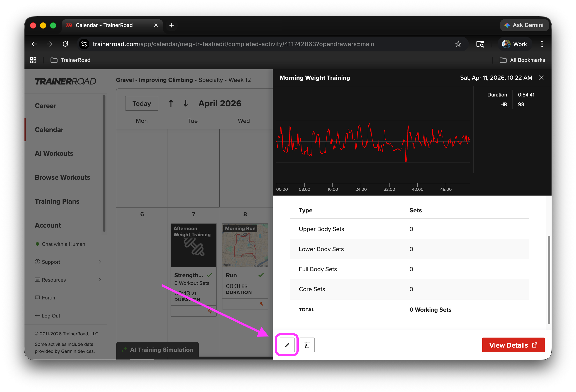Open Morning Run map thumbnail
The height and width of the screenshot is (392, 576).
tap(245, 245)
